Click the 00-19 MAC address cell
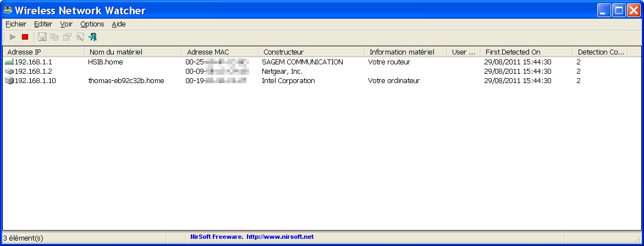This screenshot has width=644, height=246. (x=216, y=81)
